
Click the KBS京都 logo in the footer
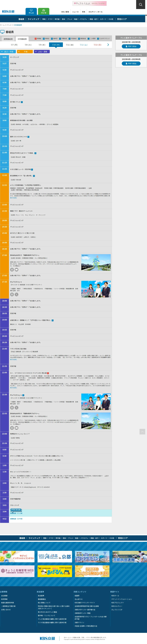[47, 638]
